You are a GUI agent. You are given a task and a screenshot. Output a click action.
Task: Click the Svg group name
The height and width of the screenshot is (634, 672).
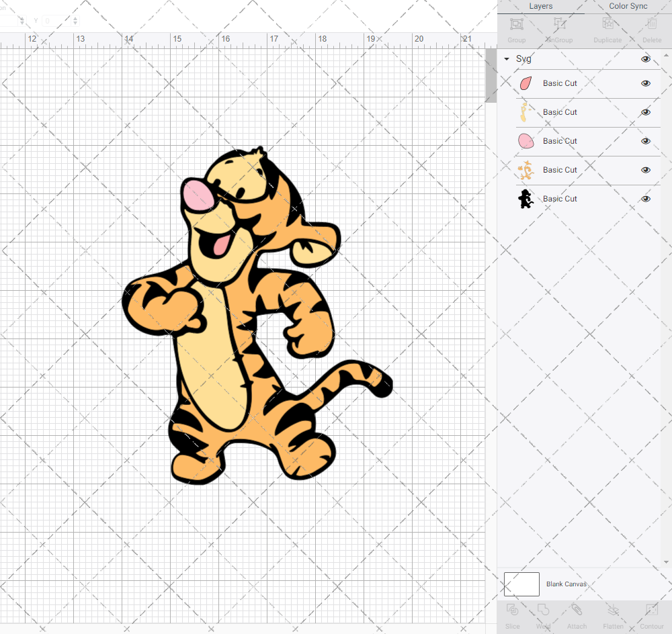(x=523, y=58)
